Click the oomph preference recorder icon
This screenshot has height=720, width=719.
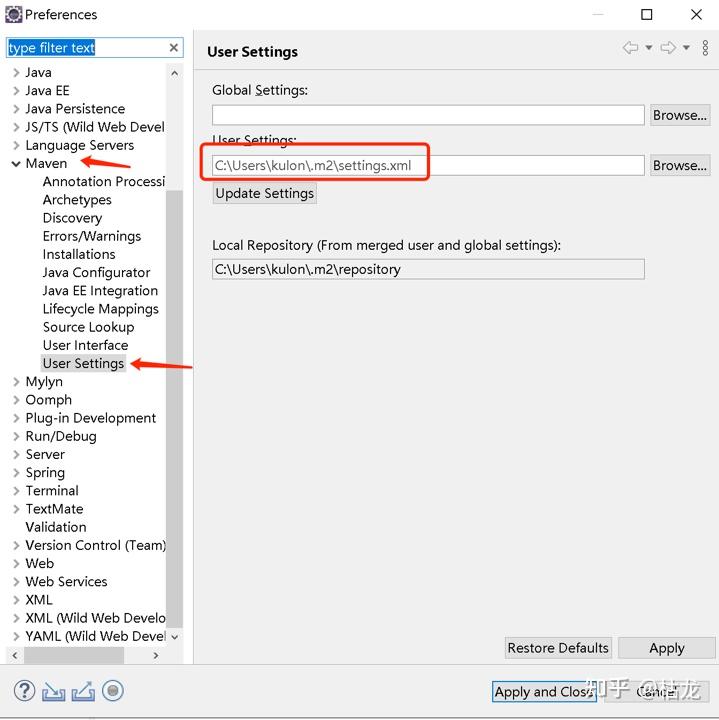click(x=113, y=690)
